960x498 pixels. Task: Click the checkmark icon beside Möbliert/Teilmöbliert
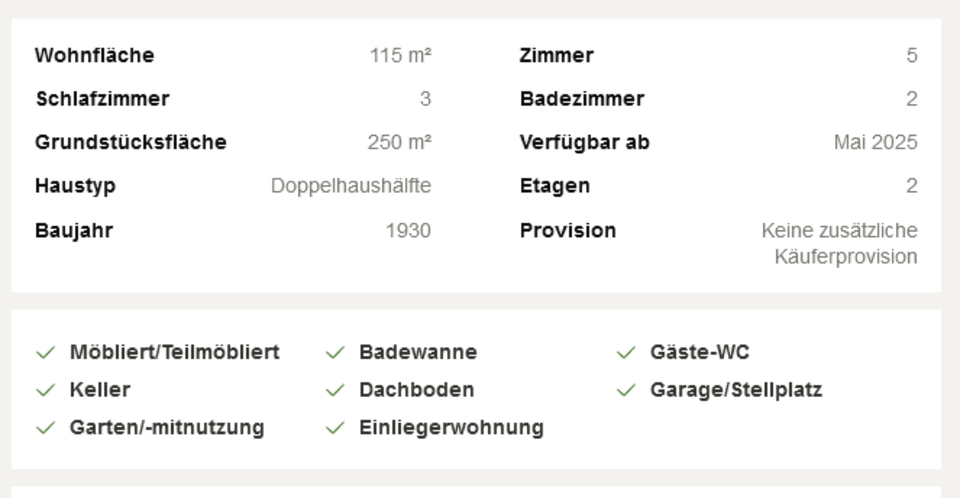(46, 353)
